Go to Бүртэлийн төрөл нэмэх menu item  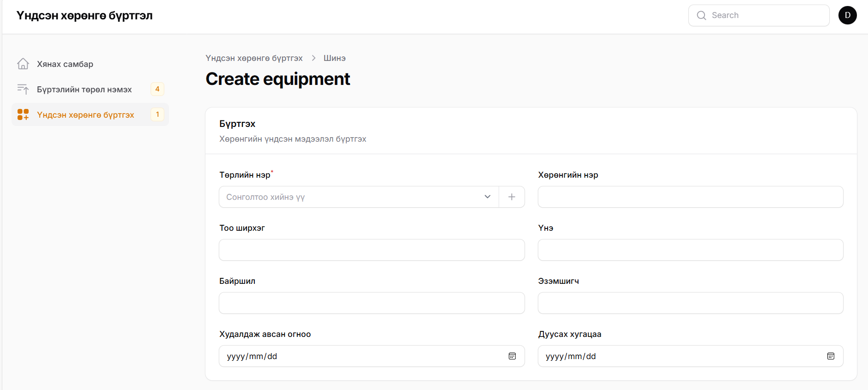tap(84, 90)
